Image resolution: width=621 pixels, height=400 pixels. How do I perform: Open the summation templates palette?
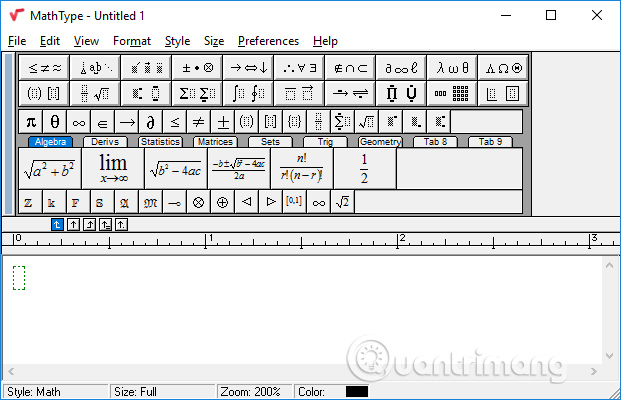pos(198,93)
